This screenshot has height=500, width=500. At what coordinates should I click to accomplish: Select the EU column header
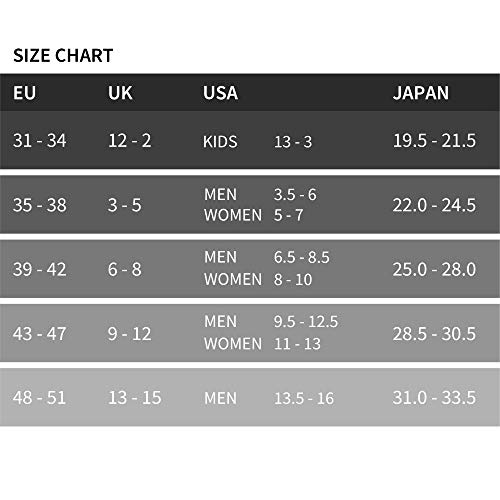point(24,93)
